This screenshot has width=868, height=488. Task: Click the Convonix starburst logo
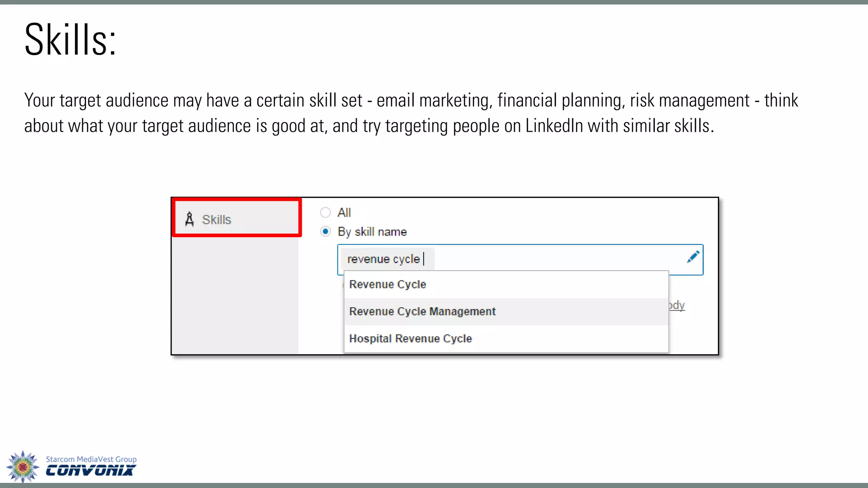[x=23, y=466]
